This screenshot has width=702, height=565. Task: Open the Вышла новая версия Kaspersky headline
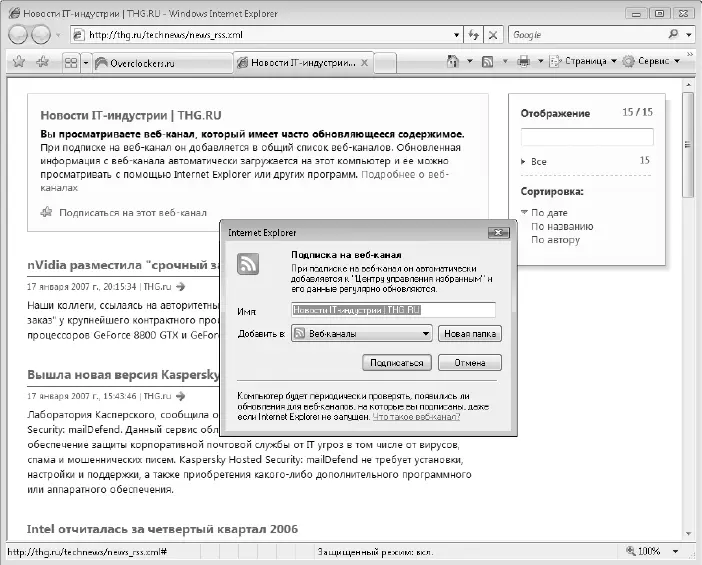pos(124,375)
